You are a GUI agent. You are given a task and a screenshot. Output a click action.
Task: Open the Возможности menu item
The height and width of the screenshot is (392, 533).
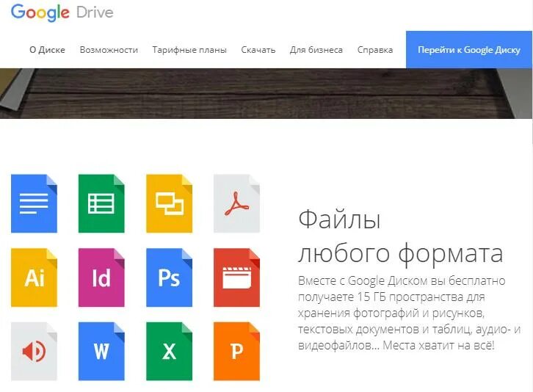[109, 50]
